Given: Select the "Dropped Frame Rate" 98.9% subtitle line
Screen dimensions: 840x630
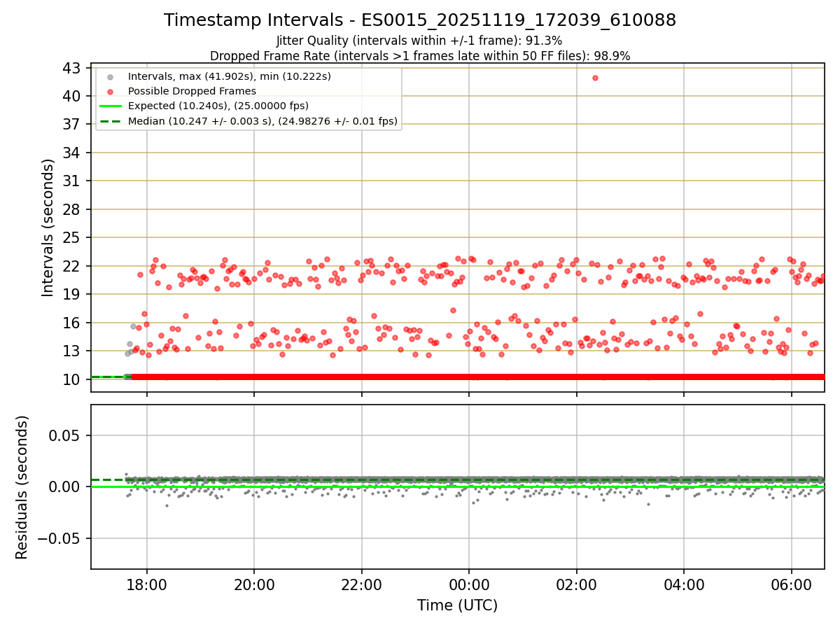Looking at the screenshot, I should pos(420,56).
